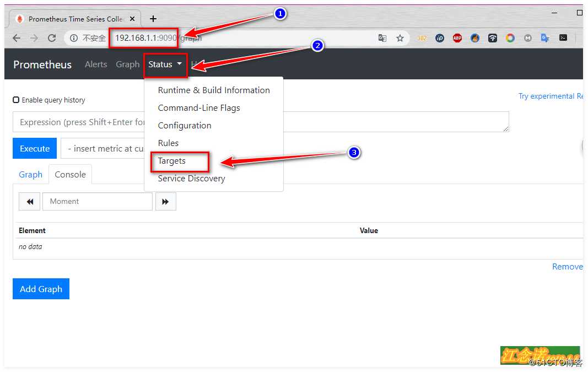Select Rules in the Status menu
588x372 pixels.
tap(168, 143)
